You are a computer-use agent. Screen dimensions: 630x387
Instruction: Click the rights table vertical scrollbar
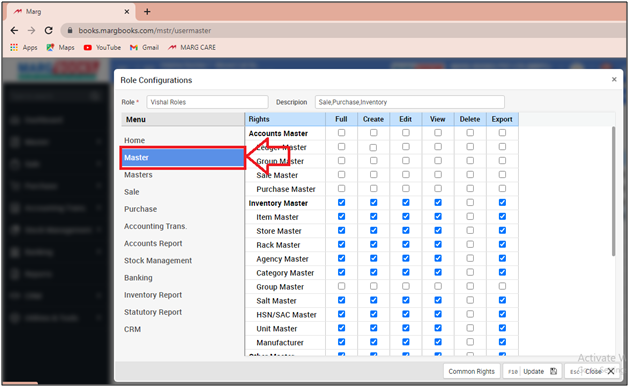tap(613, 191)
